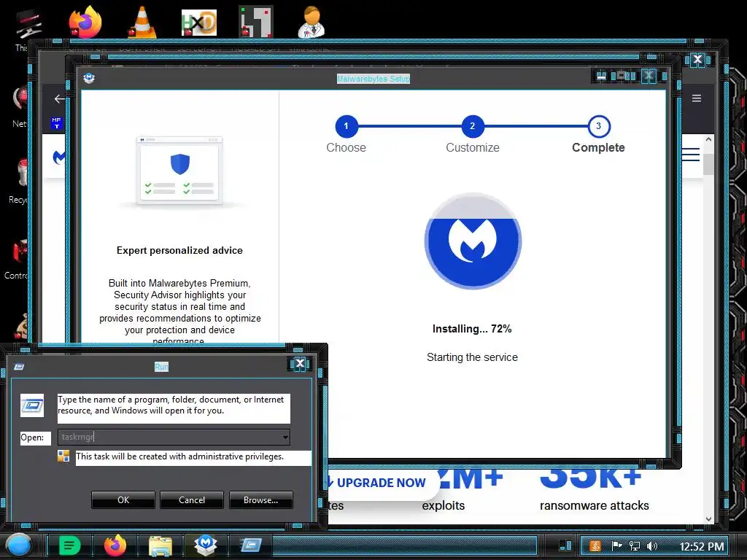This screenshot has width=747, height=560.
Task: Launch the HxD hex editor desktop icon
Action: tap(199, 23)
